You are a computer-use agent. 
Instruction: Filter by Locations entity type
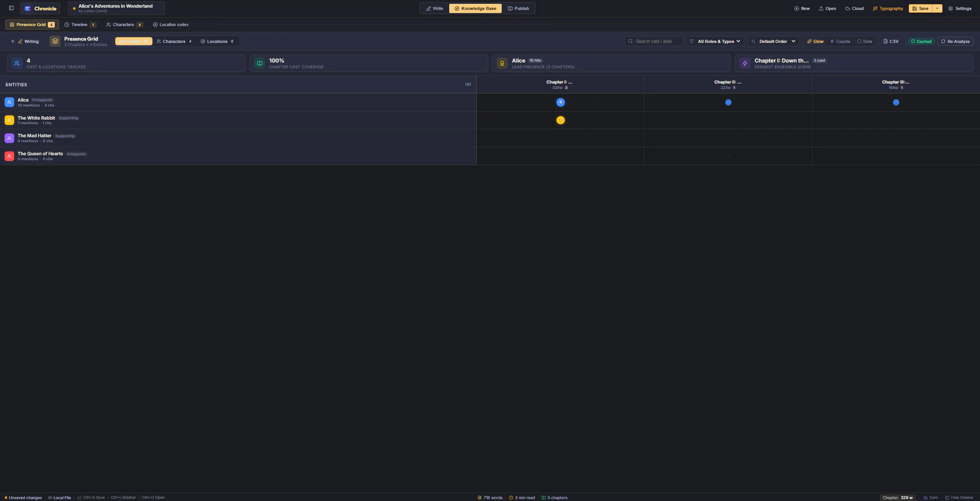click(x=217, y=41)
